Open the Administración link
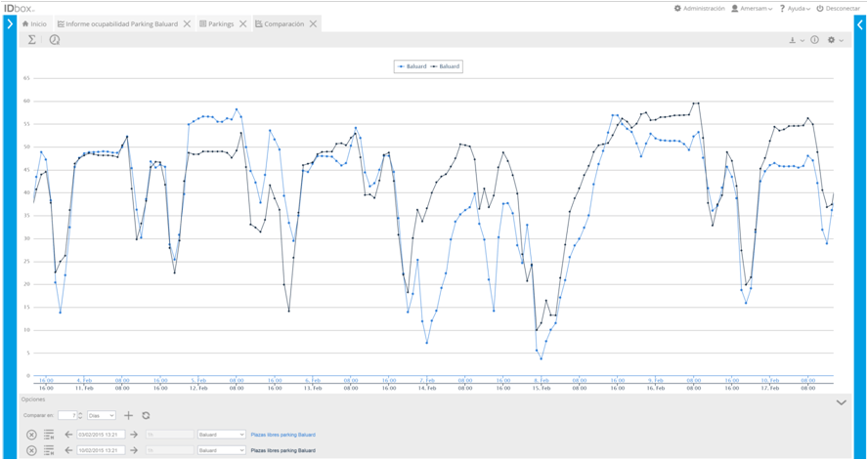 tap(699, 9)
